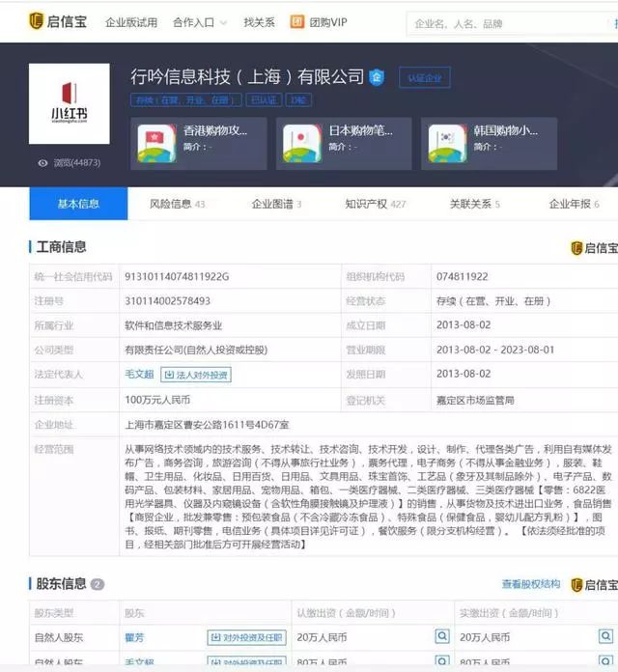Viewport: 618px width, 672px height.
Task: Expand the 合作入口 dropdown menu
Action: [199, 22]
